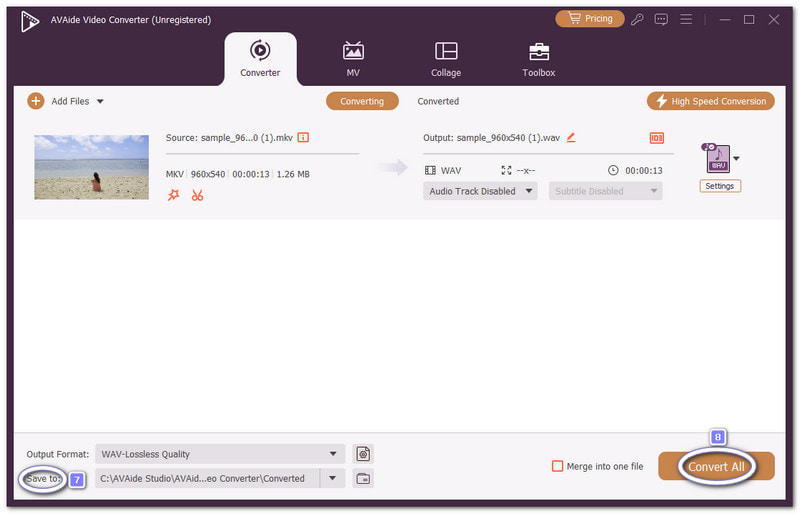Open the Subtitle Disabled dropdown
This screenshot has height=514, width=800.
606,191
